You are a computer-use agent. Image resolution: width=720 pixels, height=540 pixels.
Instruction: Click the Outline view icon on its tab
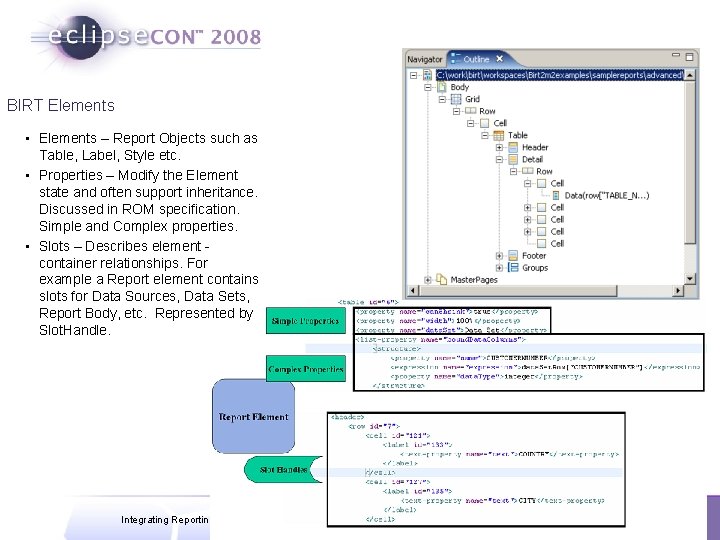coord(455,59)
